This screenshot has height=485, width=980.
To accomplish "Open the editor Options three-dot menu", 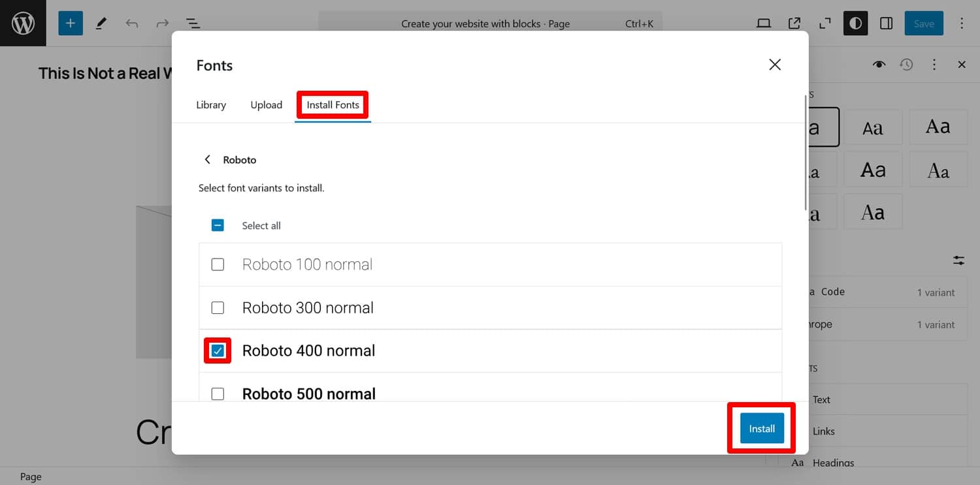I will click(x=962, y=23).
